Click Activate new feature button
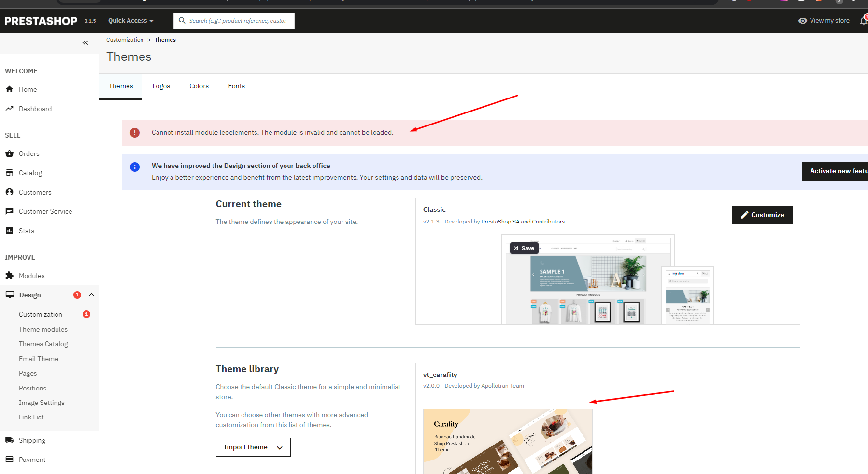The height and width of the screenshot is (474, 868). (835, 171)
